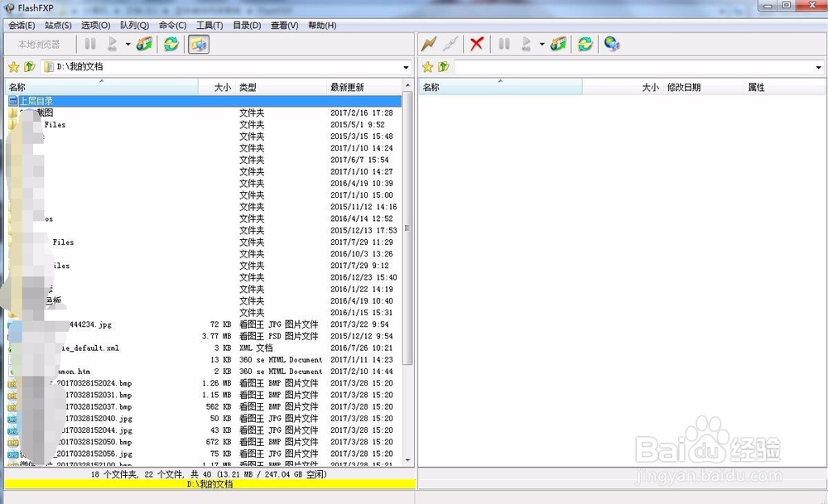Open the 选项(O) menu
This screenshot has width=828, height=504.
tap(95, 26)
